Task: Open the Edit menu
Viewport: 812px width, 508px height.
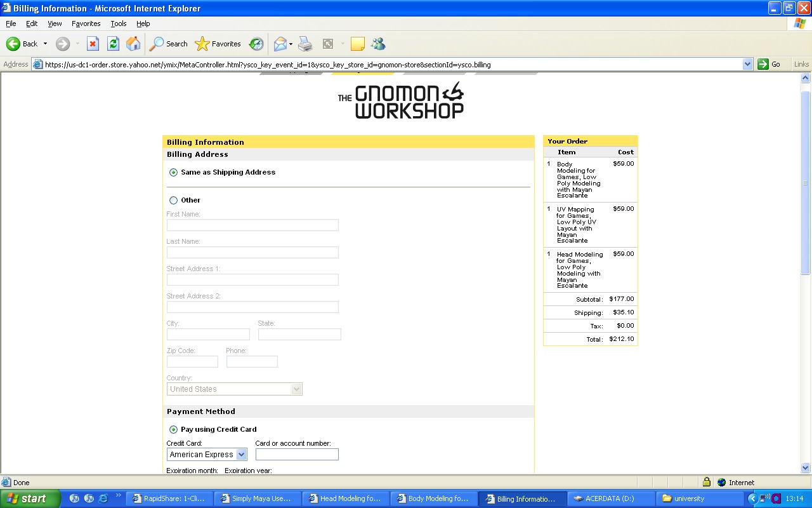Action: coord(32,23)
